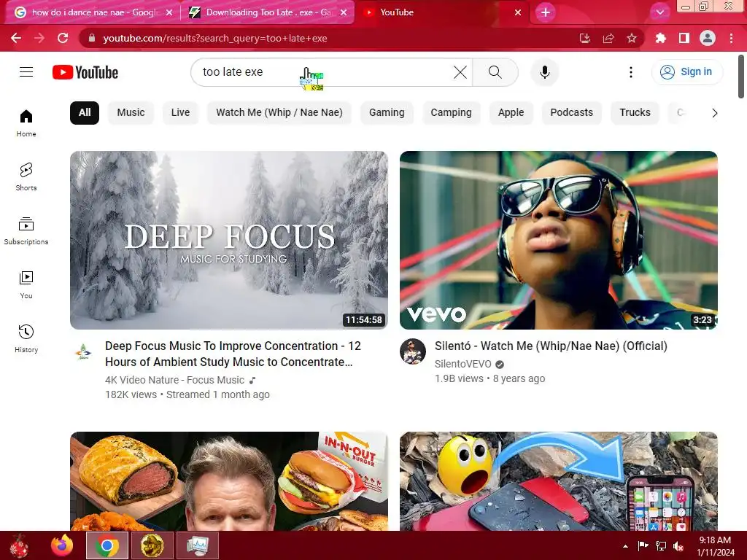Image resolution: width=747 pixels, height=560 pixels.
Task: Open Silentó - Watch Me (Whip/Nae Nae) title link
Action: [551, 346]
